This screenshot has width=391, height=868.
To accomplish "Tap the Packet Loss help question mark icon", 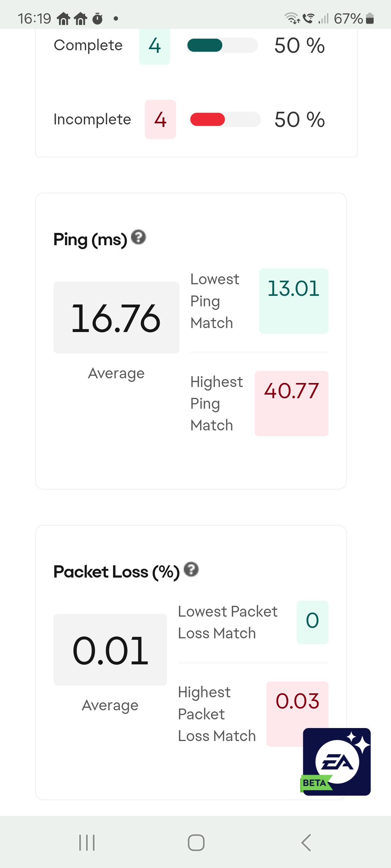I will (191, 569).
